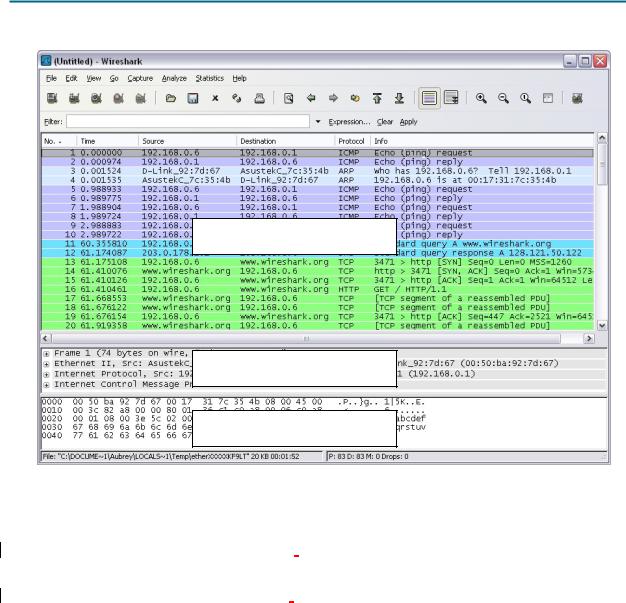626x603 pixels.
Task: Zoom out the packet text
Action: [503, 98]
